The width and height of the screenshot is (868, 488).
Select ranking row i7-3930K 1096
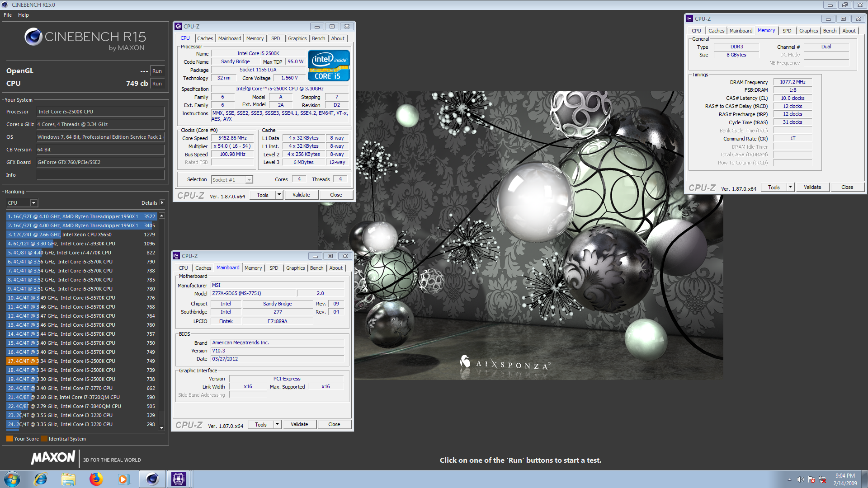[x=81, y=244]
